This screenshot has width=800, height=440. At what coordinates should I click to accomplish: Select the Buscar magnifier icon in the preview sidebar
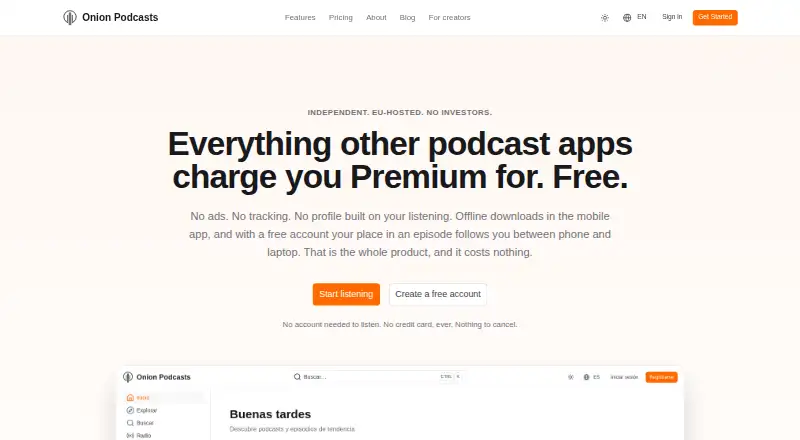click(130, 423)
